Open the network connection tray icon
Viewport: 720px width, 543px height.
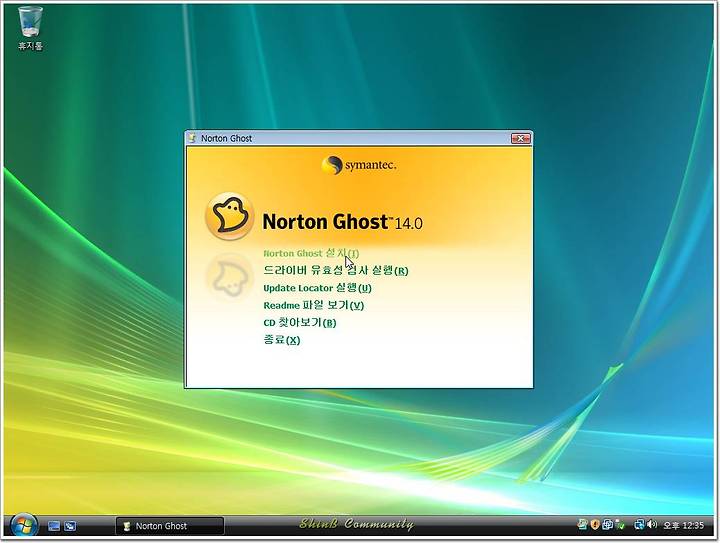click(x=639, y=524)
